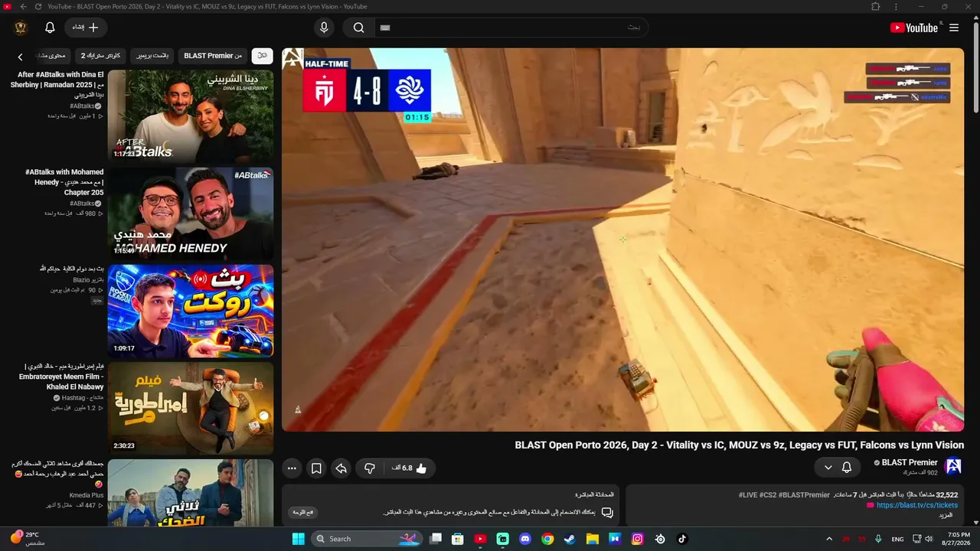The image size is (980, 551).
Task: Visit the Kmedia Plus channel
Action: pyautogui.click(x=87, y=495)
